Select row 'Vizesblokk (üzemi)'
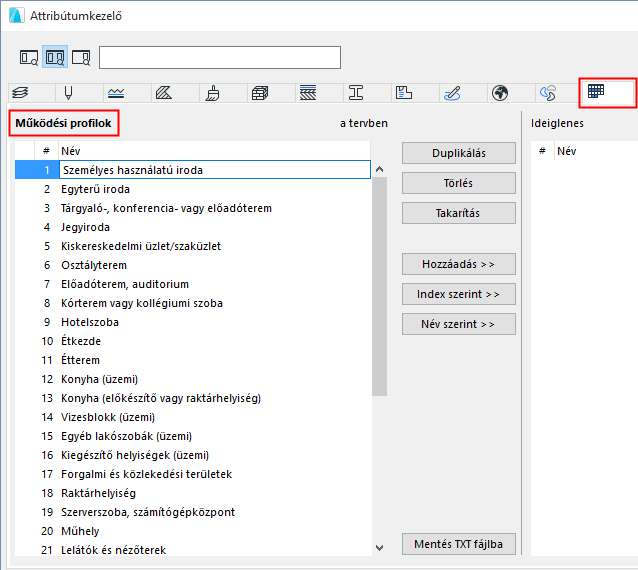The width and height of the screenshot is (638, 570). [x=193, y=417]
